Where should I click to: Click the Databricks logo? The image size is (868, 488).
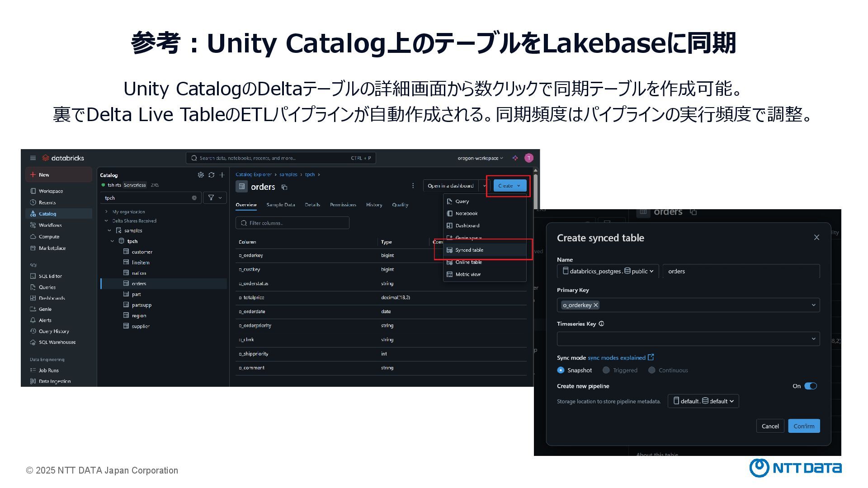click(63, 158)
